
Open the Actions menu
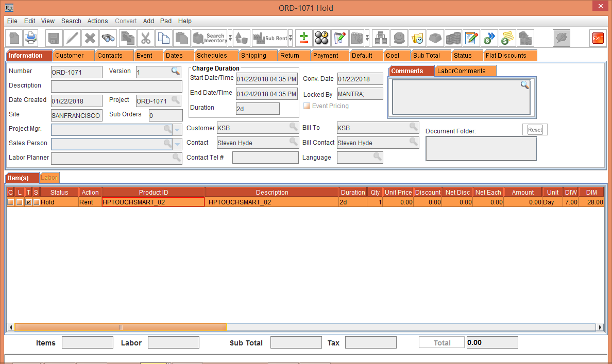[x=97, y=21]
